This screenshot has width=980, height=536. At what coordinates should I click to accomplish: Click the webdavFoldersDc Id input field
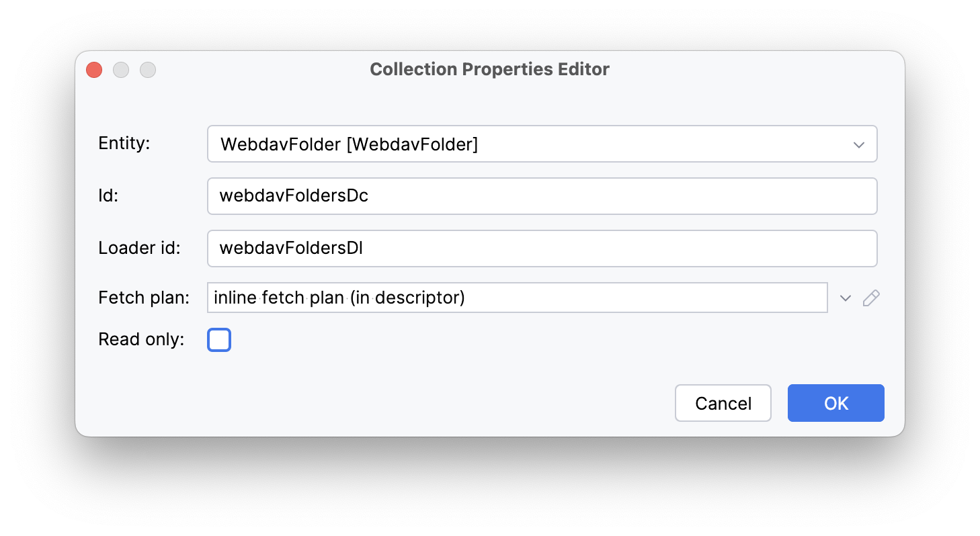point(542,195)
